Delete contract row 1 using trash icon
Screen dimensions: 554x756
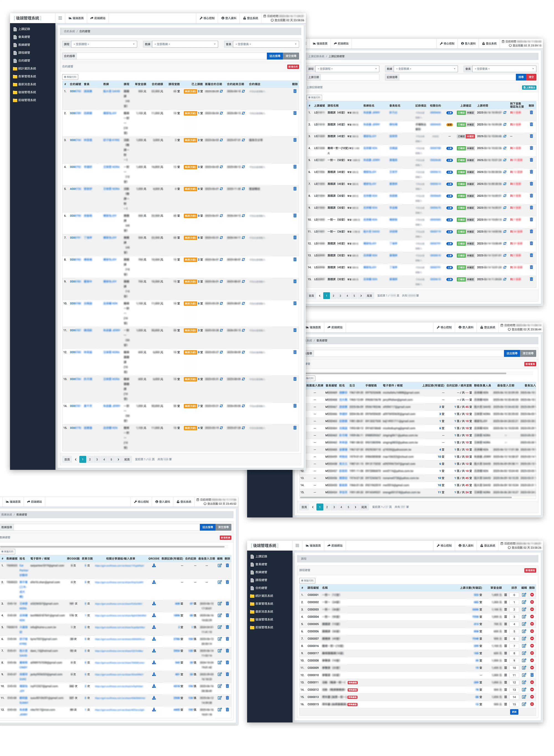click(295, 91)
